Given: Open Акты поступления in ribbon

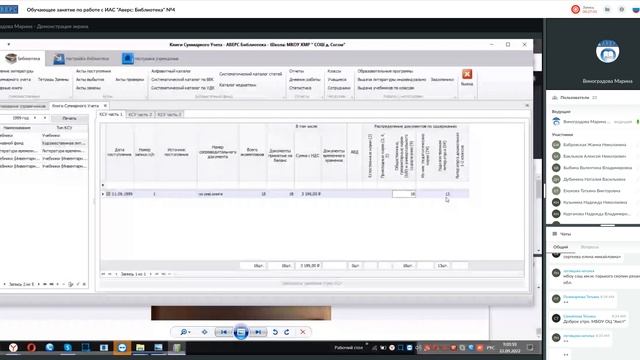Looking at the screenshot, I should [x=93, y=71].
